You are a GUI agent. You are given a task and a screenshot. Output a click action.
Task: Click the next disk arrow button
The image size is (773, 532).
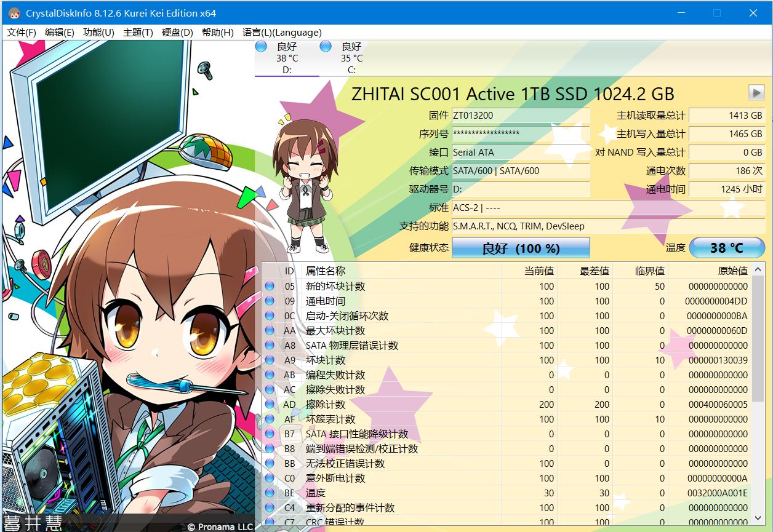(x=756, y=92)
